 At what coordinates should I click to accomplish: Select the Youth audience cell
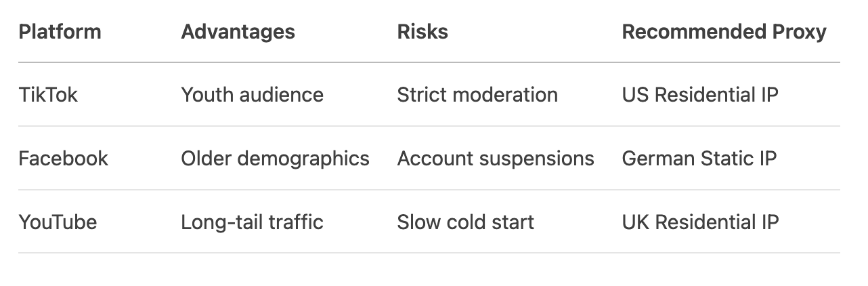click(x=252, y=95)
